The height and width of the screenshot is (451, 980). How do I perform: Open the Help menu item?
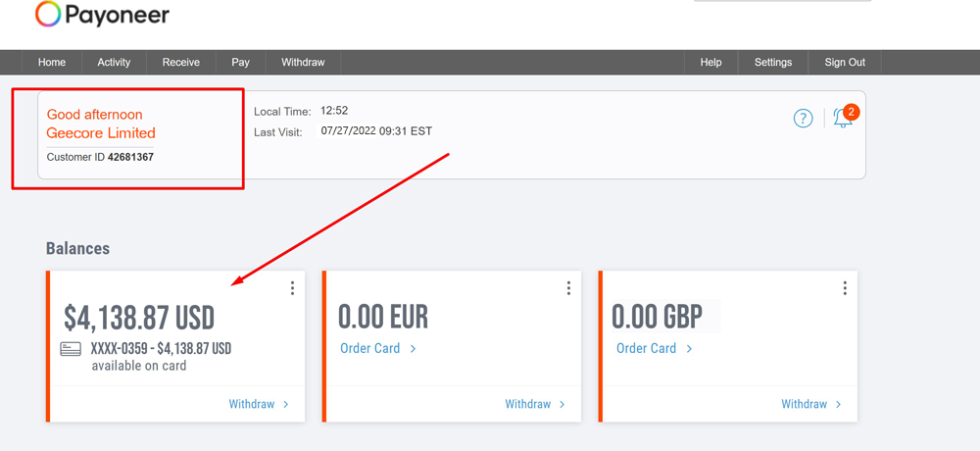(x=710, y=63)
